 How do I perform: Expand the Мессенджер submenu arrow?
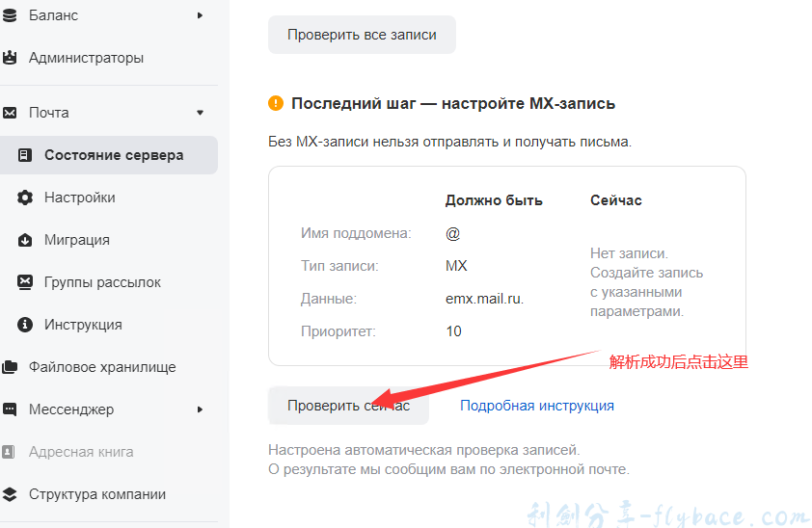pos(201,409)
